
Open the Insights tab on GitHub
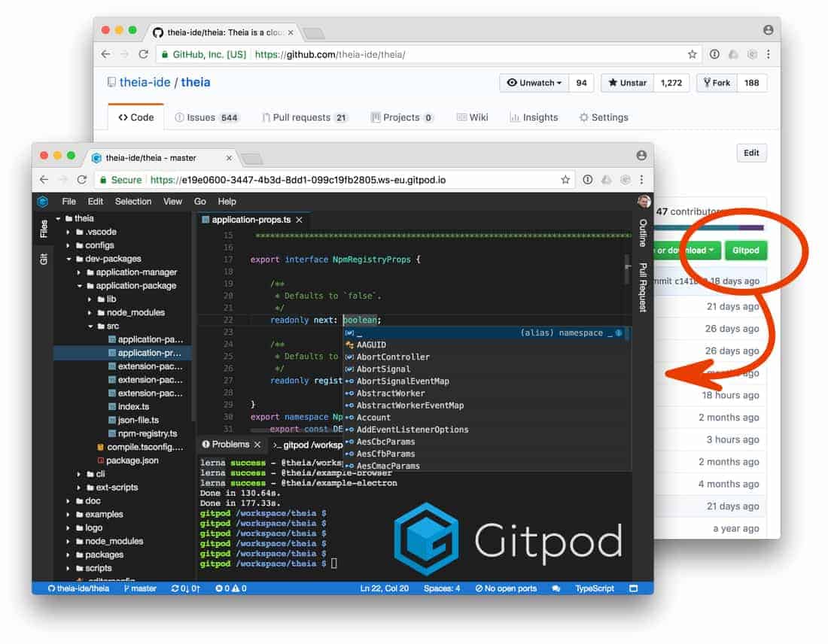(x=534, y=117)
